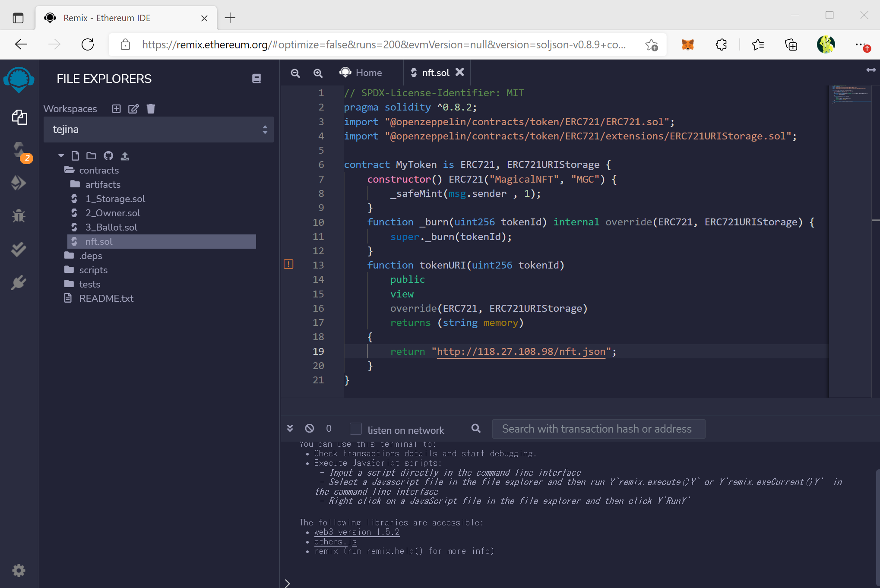
Task: Enable listen on network checkbox
Action: pyautogui.click(x=355, y=429)
